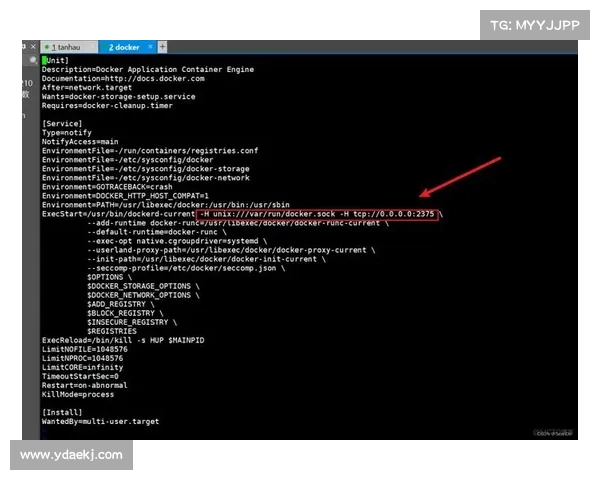600x480 pixels.
Task: Click the "$DOCKER_NETWORK_OPTIONS" line
Action: [x=143, y=295]
